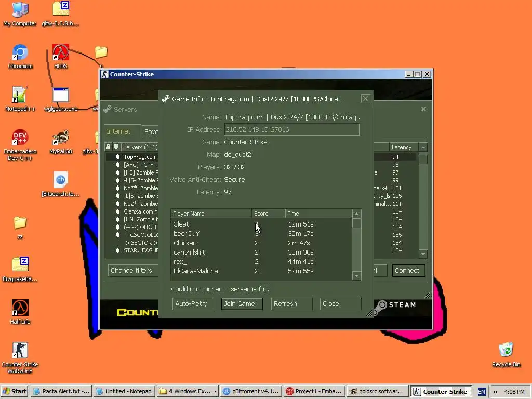Select the player beerGUY row
The height and width of the screenshot is (399, 532).
click(261, 234)
